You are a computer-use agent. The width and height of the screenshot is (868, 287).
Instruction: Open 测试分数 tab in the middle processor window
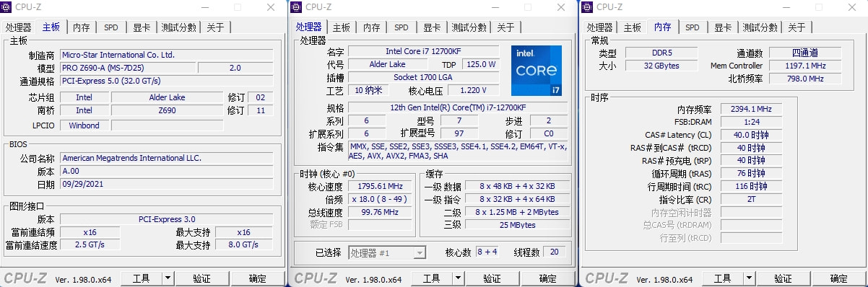[x=469, y=27]
